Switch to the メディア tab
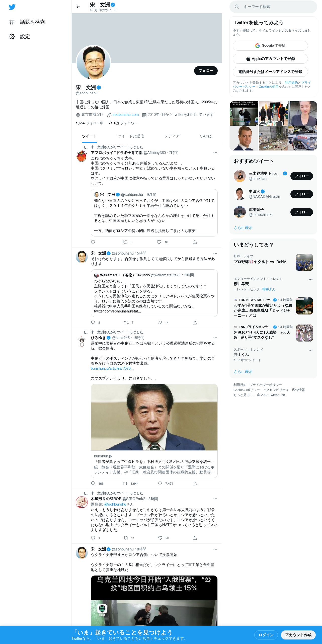 [172, 136]
